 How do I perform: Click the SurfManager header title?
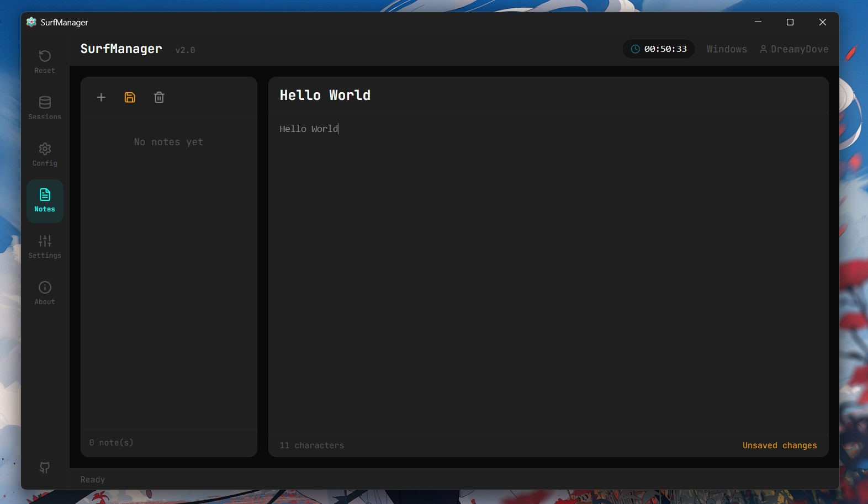click(x=121, y=49)
